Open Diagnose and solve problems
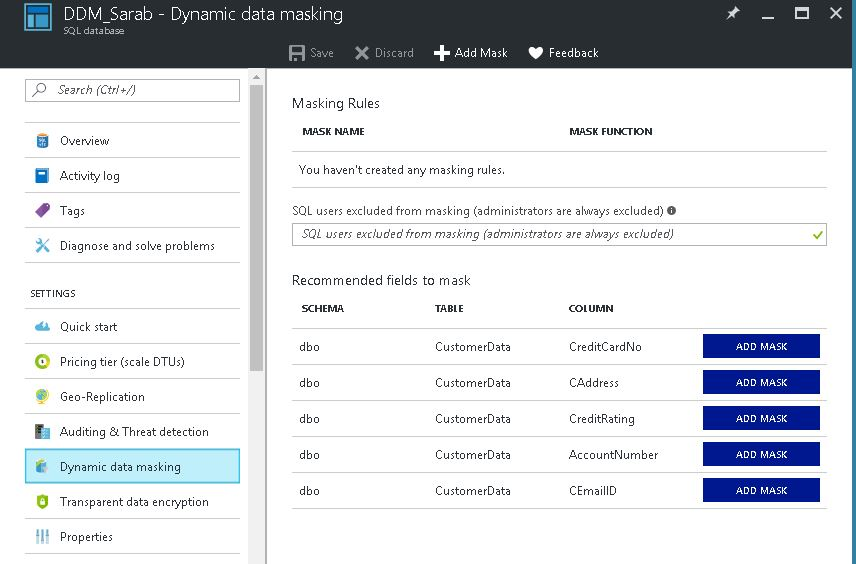This screenshot has width=856, height=564. (132, 246)
